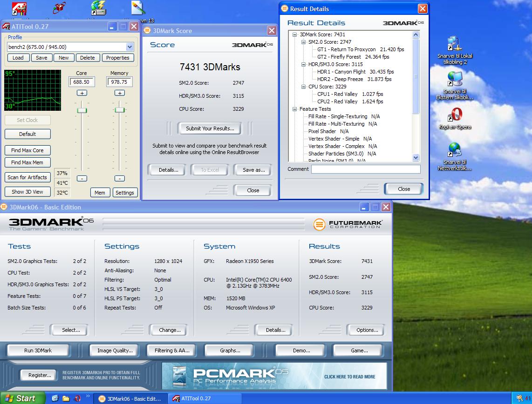Click the system tray ATITool icon

pos(519,398)
